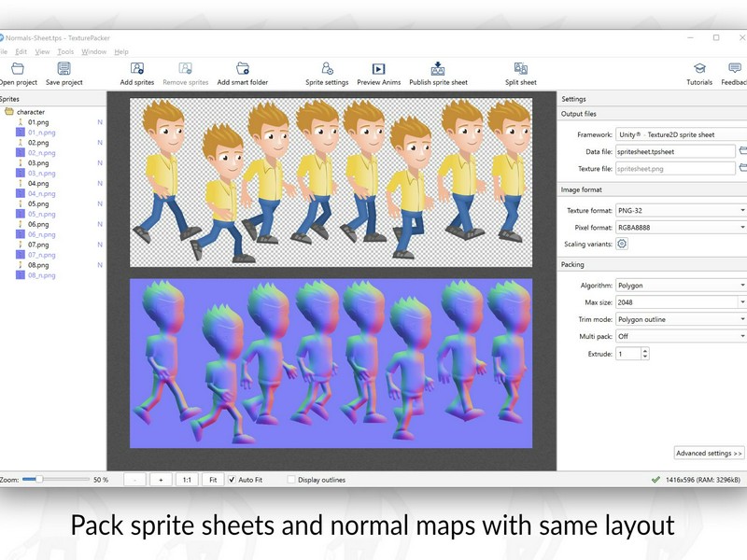Click the sprite sheet preview image
The image size is (747, 560).
331,182
